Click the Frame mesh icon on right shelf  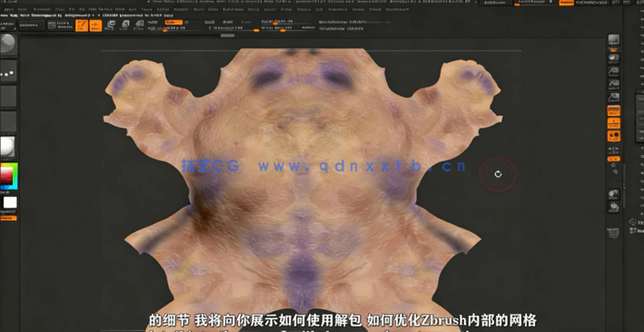(x=614, y=194)
